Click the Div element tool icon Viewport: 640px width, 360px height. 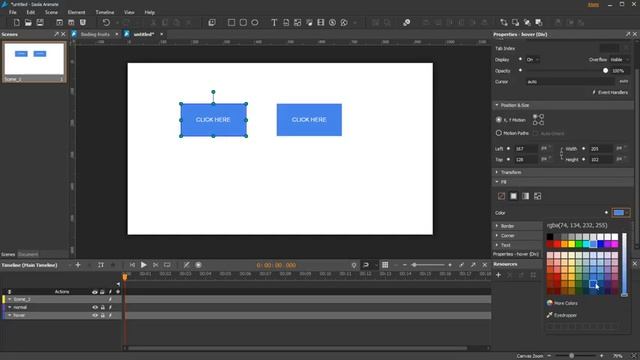coord(212,23)
